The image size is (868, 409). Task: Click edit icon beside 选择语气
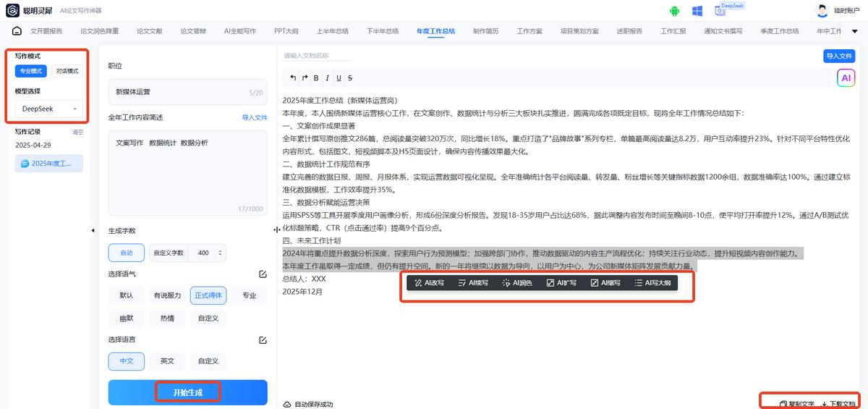click(263, 274)
